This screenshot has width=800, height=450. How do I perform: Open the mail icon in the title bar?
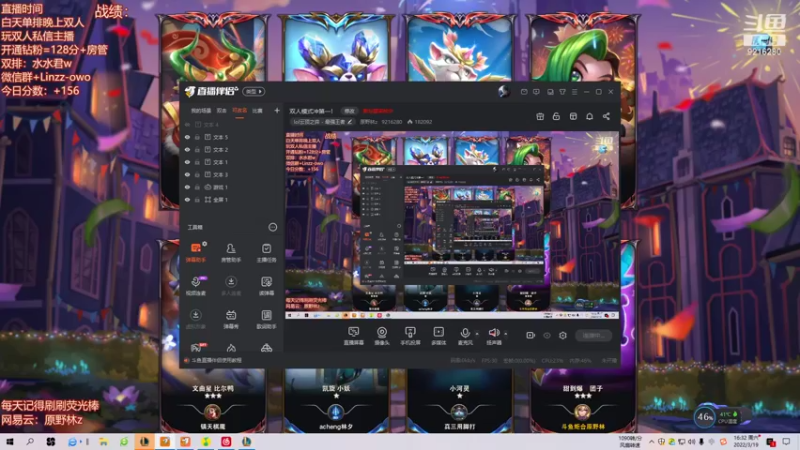pos(524,92)
